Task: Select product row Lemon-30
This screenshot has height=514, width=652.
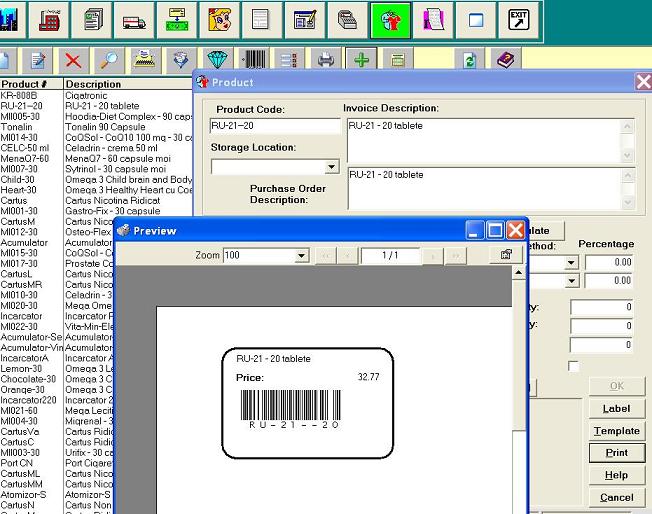Action: (57, 368)
